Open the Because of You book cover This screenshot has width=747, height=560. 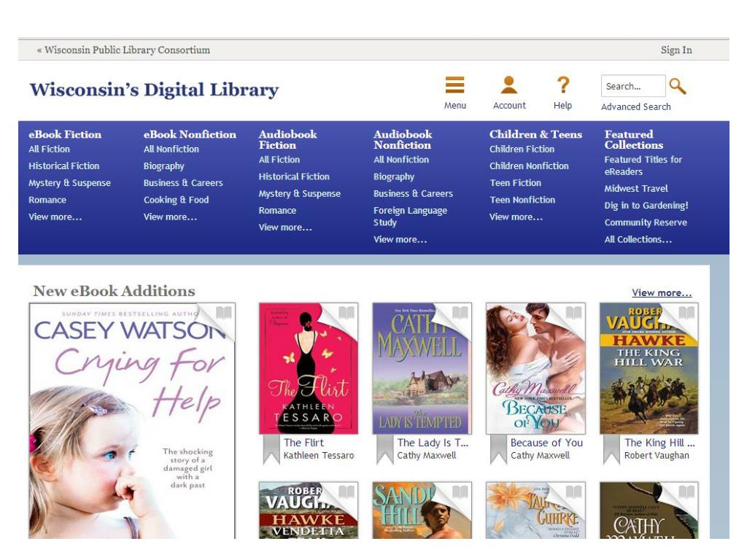[x=535, y=368]
